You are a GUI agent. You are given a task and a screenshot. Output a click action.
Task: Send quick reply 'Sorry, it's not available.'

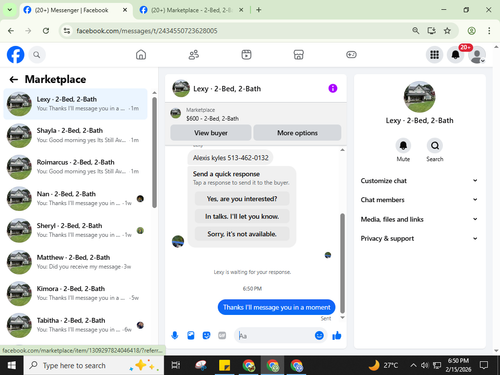click(242, 234)
